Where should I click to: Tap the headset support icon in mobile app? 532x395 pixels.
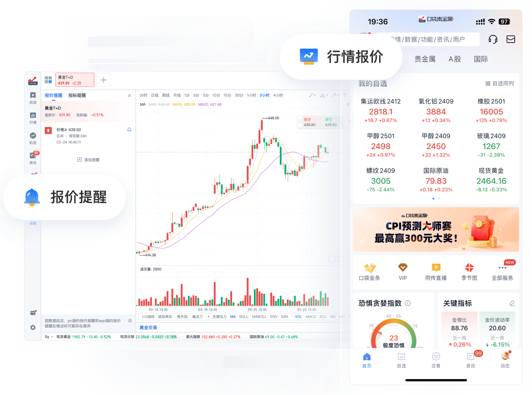coord(493,39)
